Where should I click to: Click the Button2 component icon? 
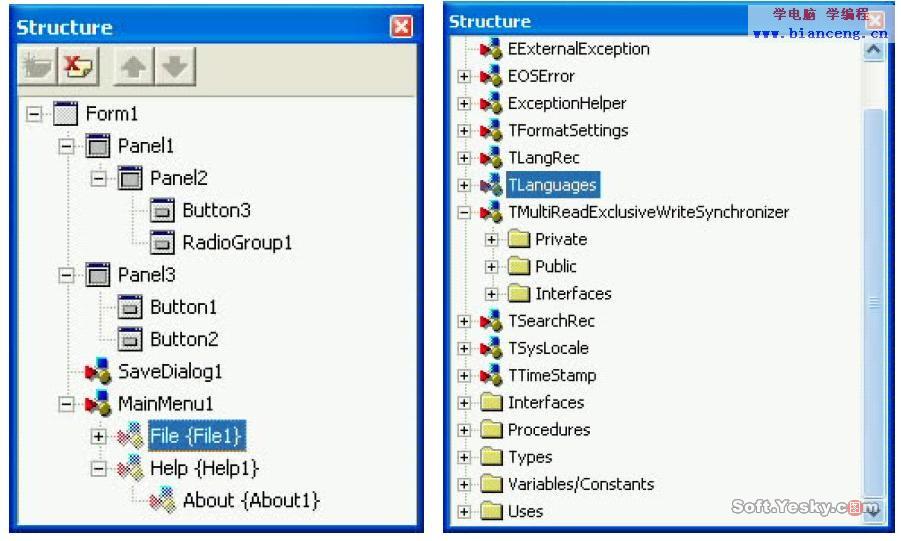[x=130, y=339]
